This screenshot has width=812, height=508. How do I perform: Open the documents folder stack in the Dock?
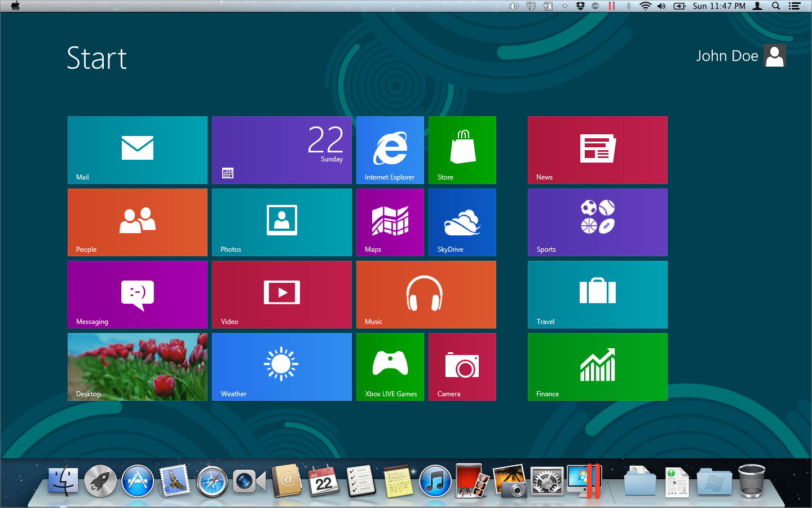(x=640, y=481)
